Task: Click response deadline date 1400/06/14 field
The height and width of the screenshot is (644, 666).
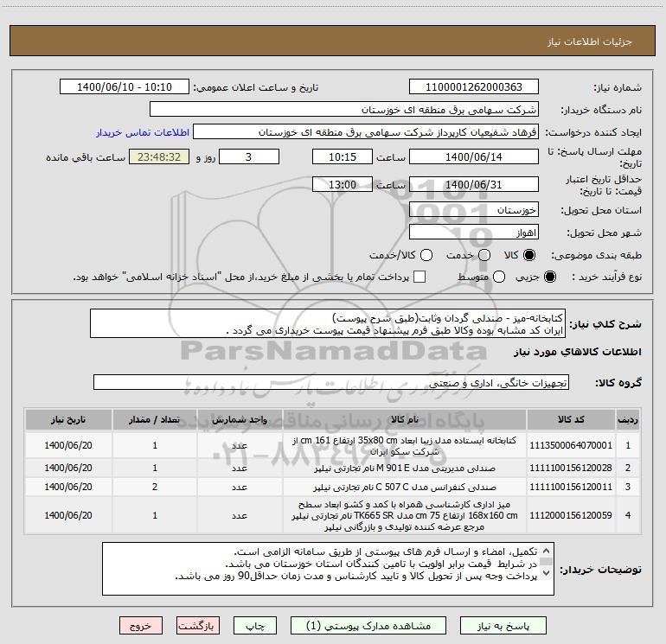Action: point(474,156)
